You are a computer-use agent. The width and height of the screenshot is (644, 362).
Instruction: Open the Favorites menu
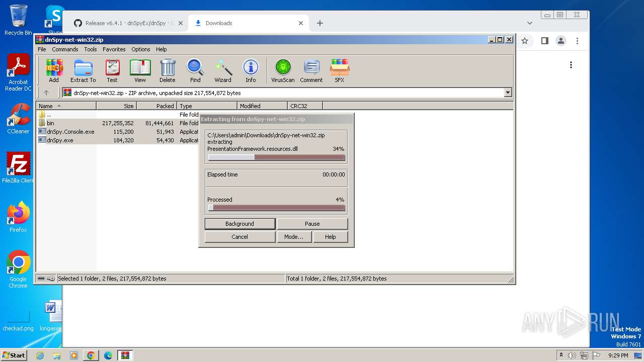click(114, 49)
